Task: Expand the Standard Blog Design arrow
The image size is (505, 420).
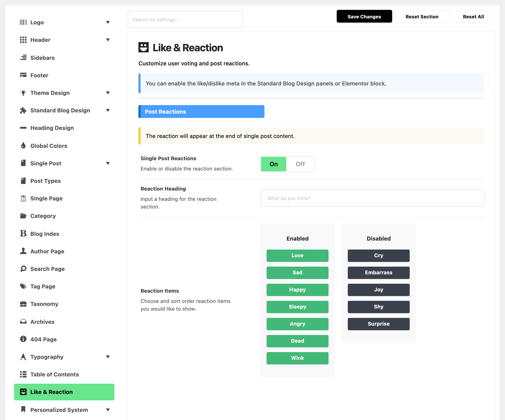Action: [x=108, y=110]
